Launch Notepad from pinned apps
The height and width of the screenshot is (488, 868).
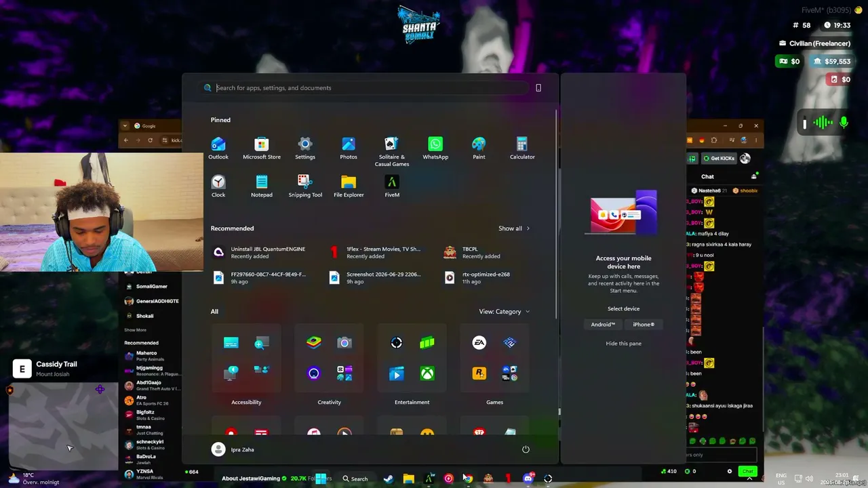coord(262,186)
